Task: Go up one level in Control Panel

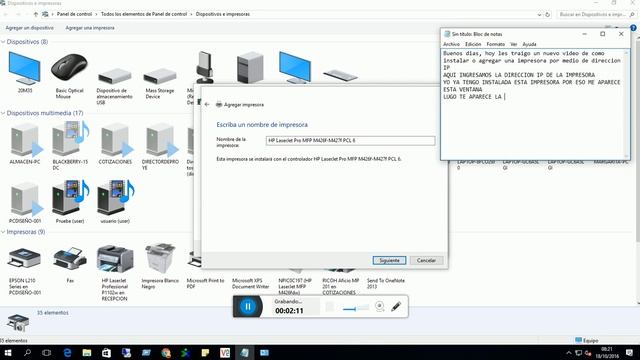Action: (x=36, y=14)
